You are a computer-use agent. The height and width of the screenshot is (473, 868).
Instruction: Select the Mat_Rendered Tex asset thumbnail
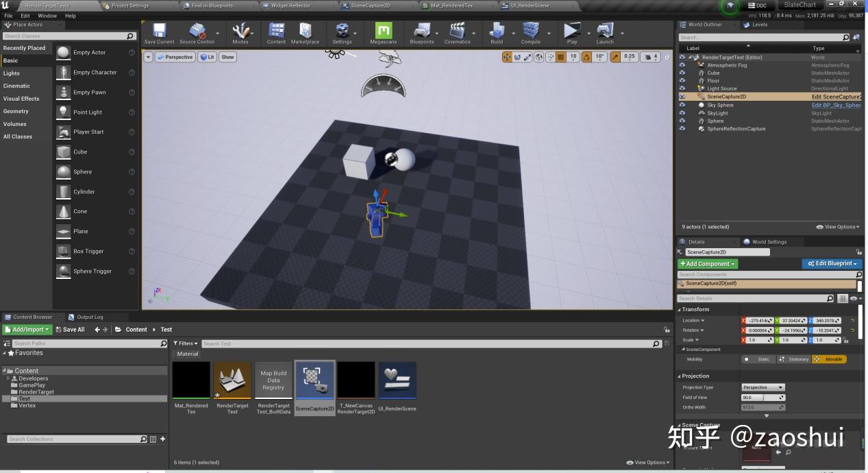[191, 379]
